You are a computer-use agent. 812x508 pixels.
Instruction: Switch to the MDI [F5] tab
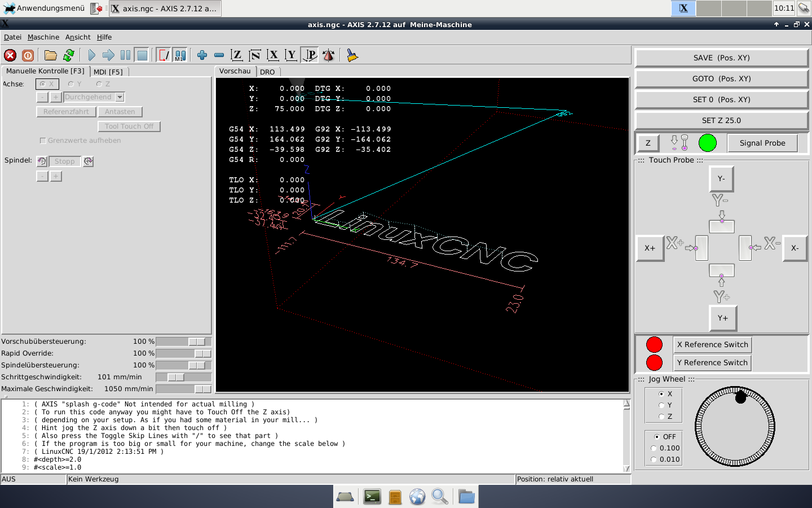(x=109, y=72)
